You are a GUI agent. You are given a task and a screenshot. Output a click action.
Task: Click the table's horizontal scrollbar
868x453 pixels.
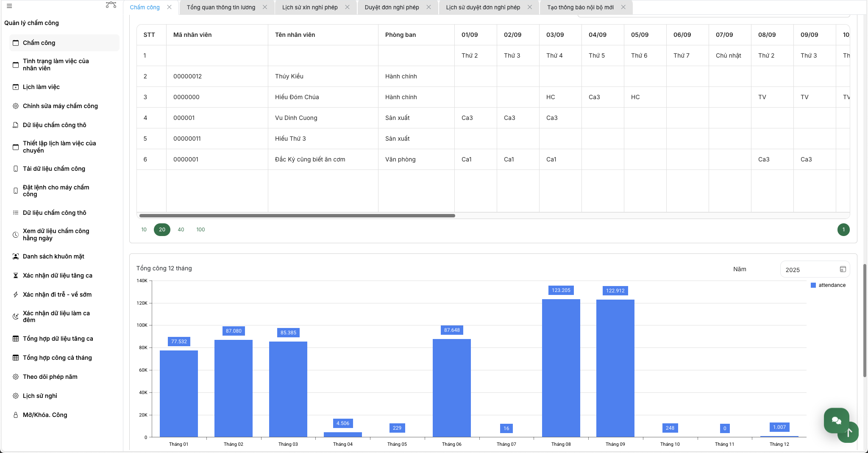(297, 216)
